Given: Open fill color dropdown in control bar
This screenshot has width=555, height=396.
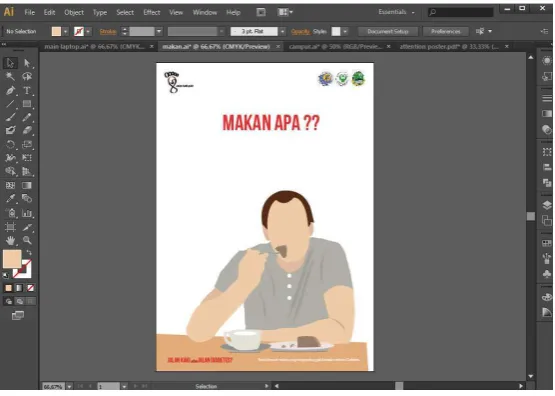Looking at the screenshot, I should (65, 31).
